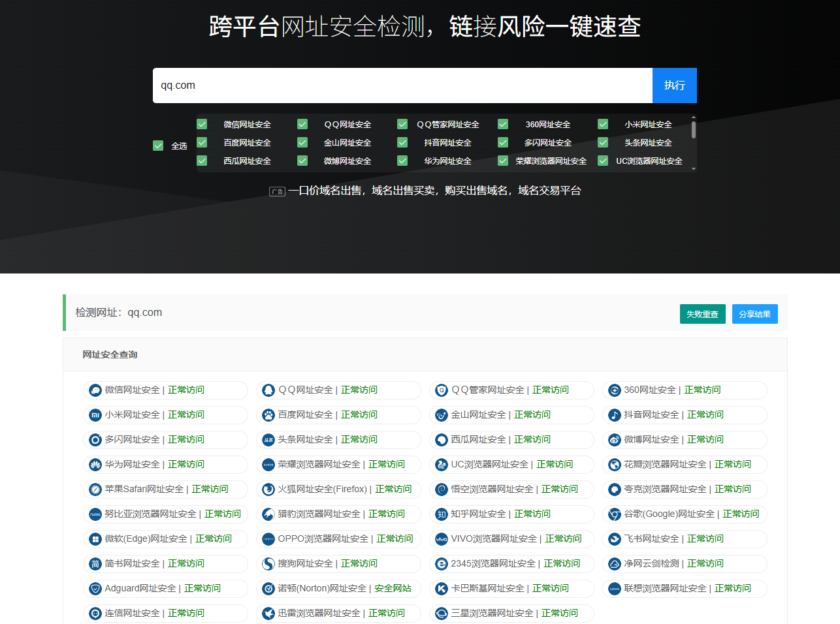Click the 头条 icon in results

pos(268,440)
